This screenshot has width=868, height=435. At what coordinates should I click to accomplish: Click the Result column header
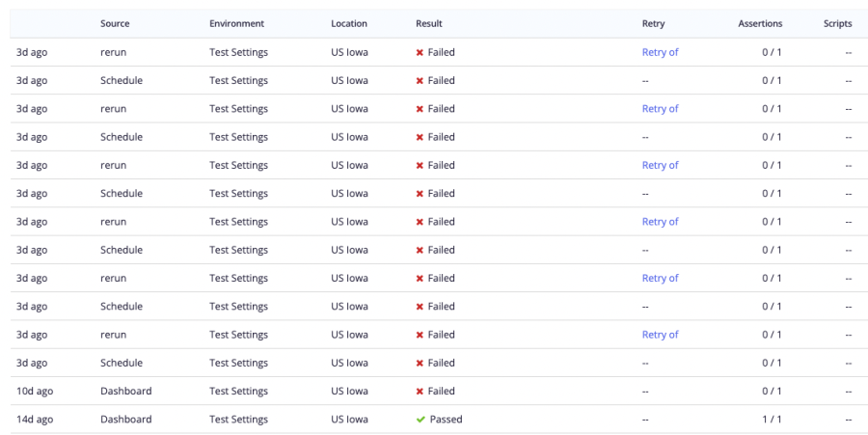[x=429, y=23]
